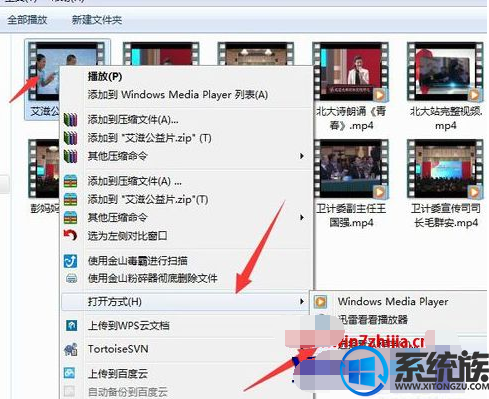
Task: Click the 金山毒霸 scan icon
Action: [x=70, y=261]
